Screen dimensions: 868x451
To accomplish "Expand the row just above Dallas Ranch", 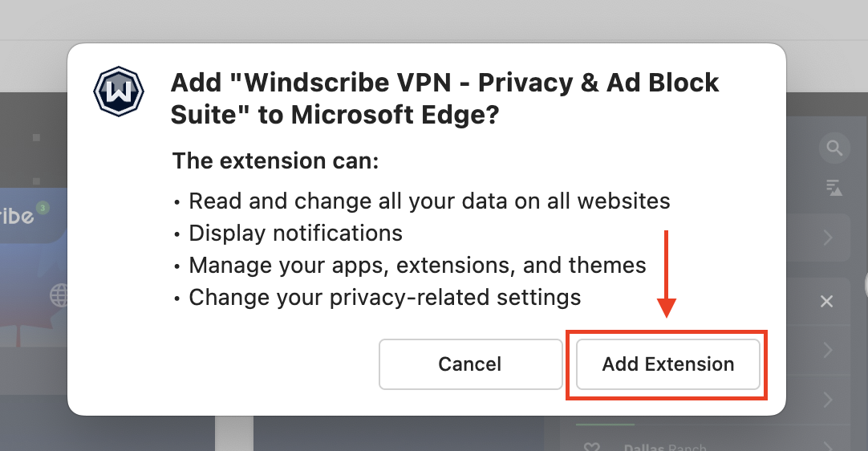I will pos(828,399).
